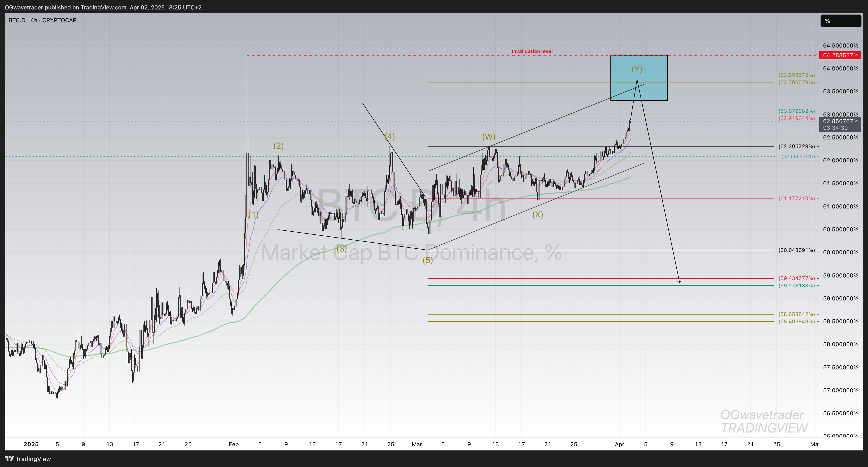
Task: Click the Feb label on time axis
Action: point(233,444)
